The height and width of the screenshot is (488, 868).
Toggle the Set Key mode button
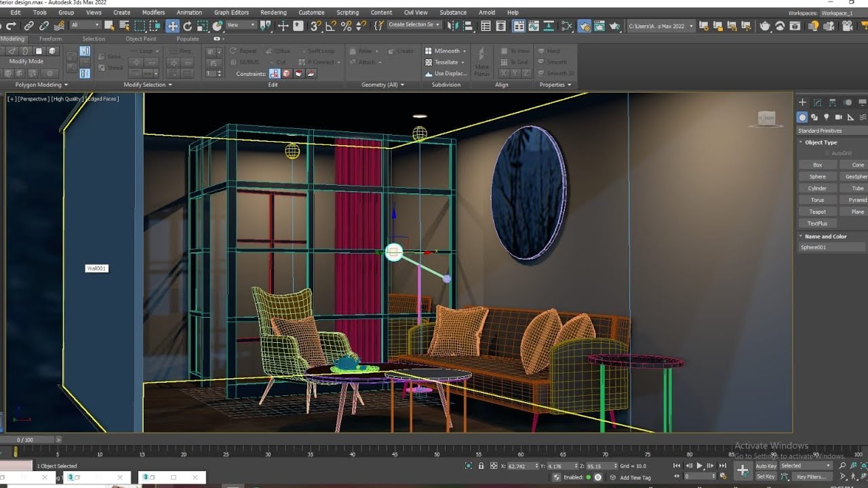pos(766,476)
